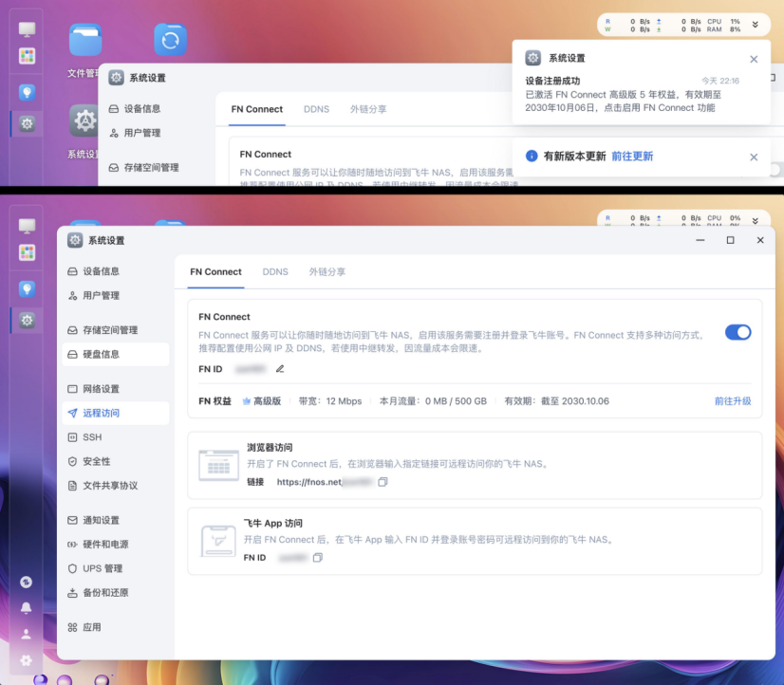Show desktop via monitor icon in lower dock
This screenshot has height=685, width=784.
click(27, 226)
